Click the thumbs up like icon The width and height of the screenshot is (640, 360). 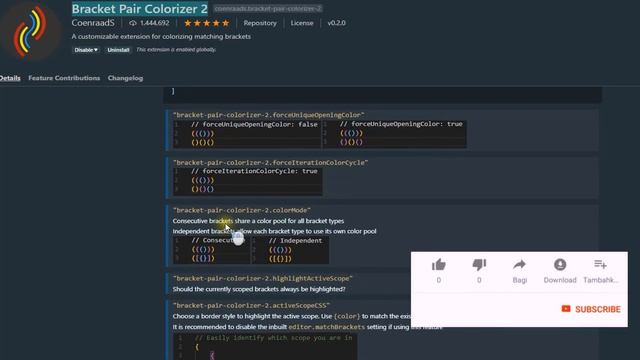[x=439, y=265]
